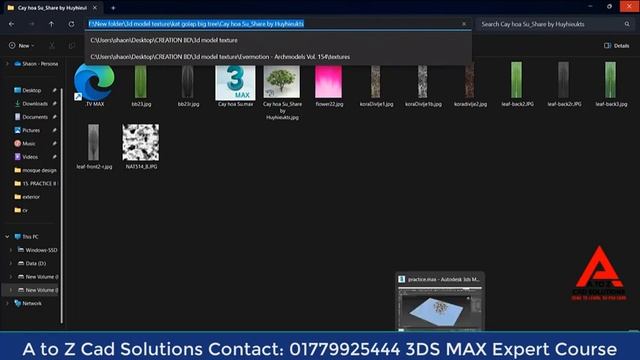Select the leaf-back2r.JPG file
The image size is (640, 360).
[564, 85]
